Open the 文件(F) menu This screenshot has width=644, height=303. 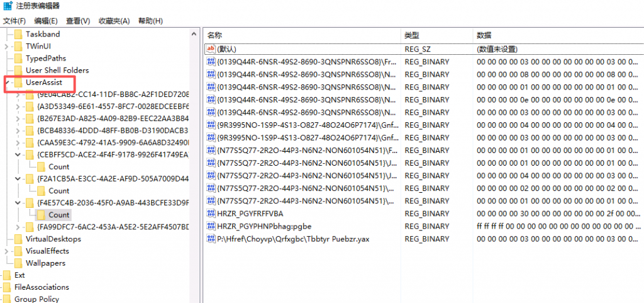pyautogui.click(x=13, y=21)
